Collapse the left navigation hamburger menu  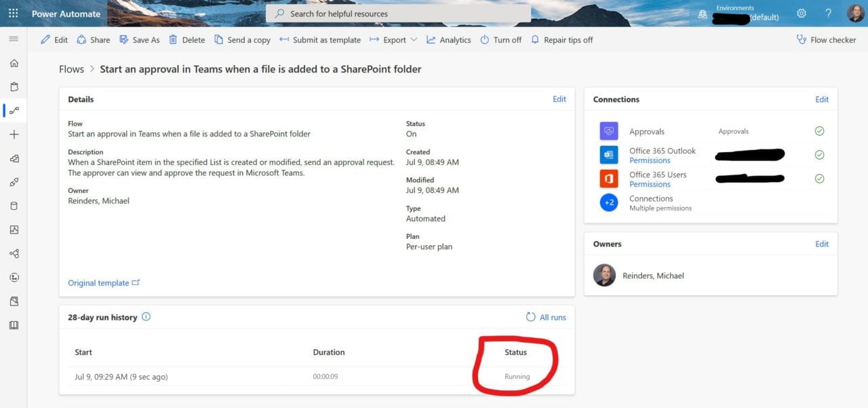coord(14,39)
